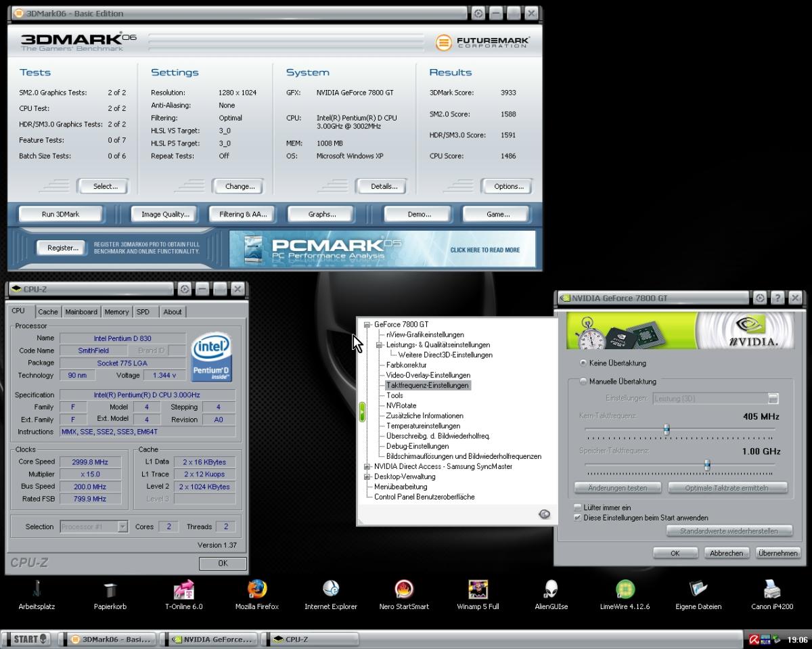Select Keine Übertaktung radio button
Viewport: 812px width, 649px height.
(583, 363)
